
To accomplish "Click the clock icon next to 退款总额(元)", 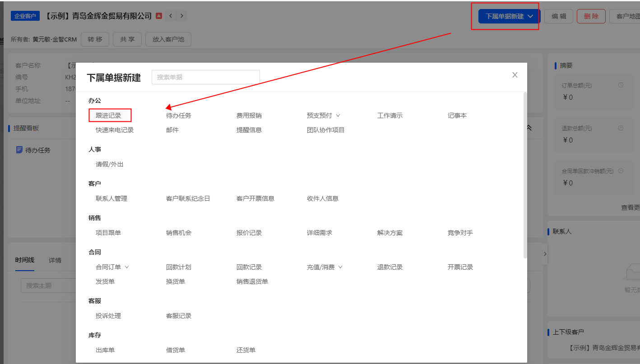I will coord(621,128).
